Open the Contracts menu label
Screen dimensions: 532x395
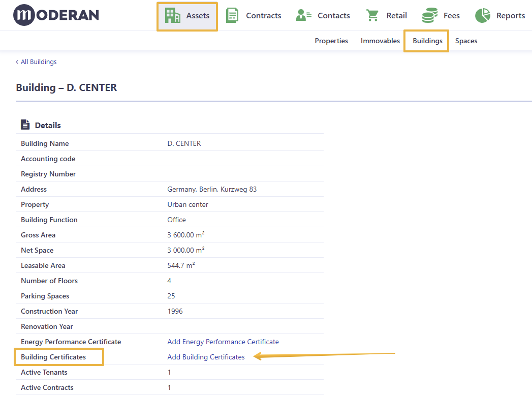coord(264,16)
